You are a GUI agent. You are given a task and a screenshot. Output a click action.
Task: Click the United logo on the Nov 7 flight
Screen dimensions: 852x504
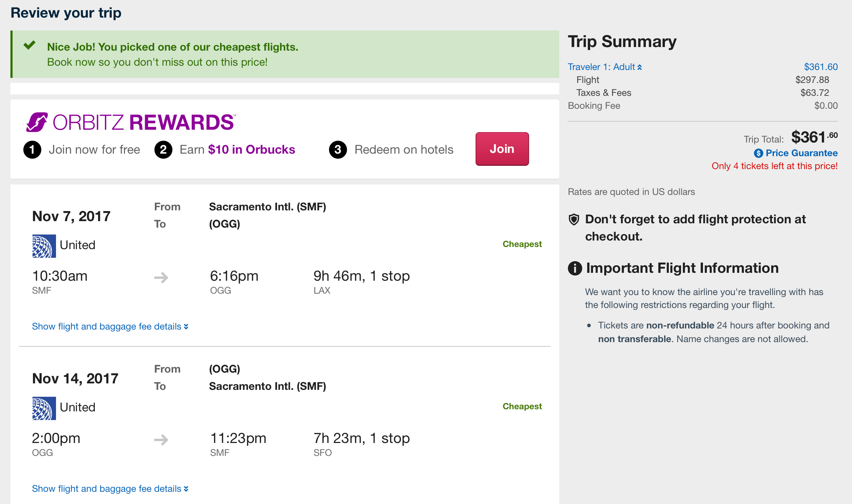[44, 246]
